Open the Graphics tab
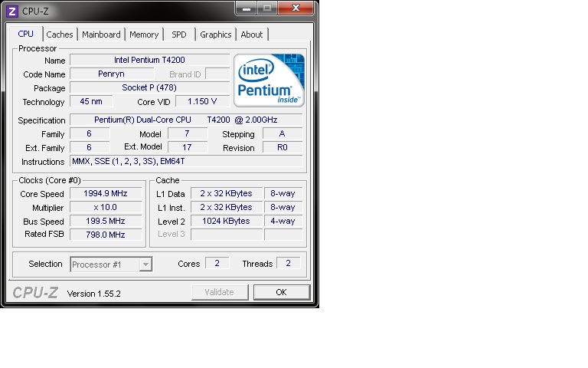 216,34
